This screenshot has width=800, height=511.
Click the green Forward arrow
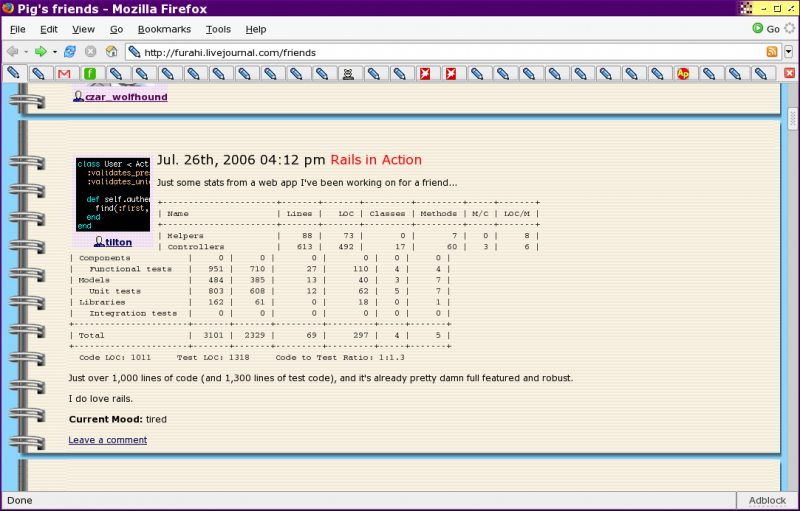[40, 51]
